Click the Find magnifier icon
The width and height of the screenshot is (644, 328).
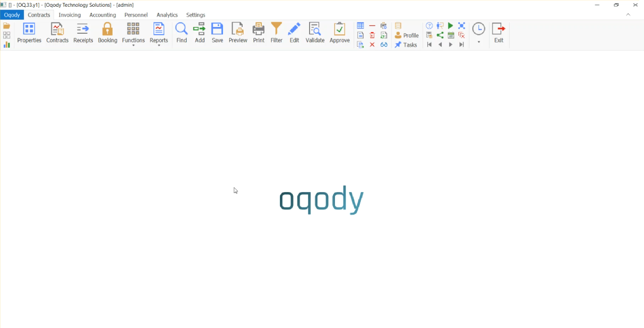coord(181,33)
